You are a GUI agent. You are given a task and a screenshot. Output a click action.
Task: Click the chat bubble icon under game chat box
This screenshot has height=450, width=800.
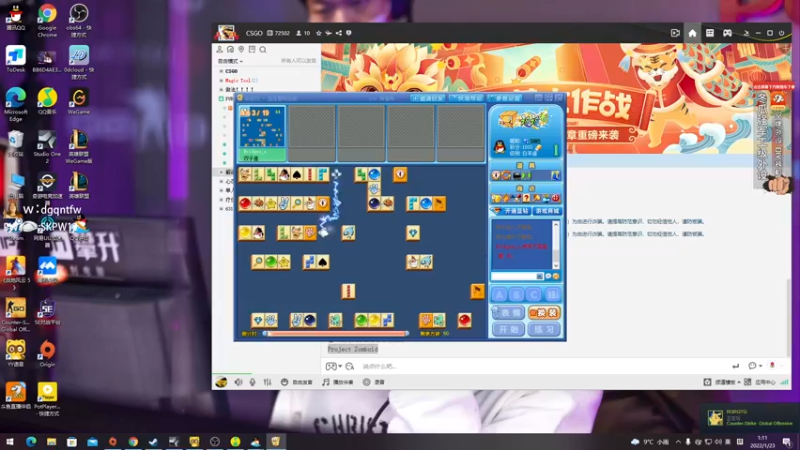tap(548, 276)
